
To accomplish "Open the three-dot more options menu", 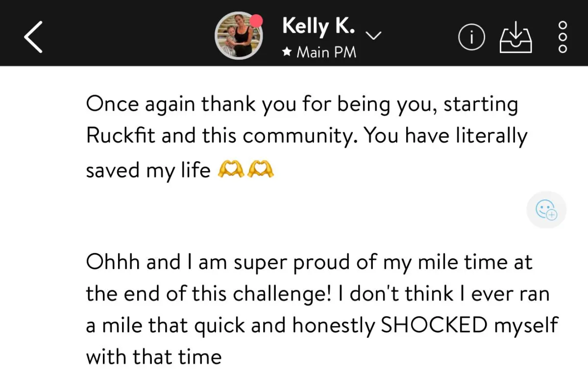I will (x=563, y=36).
